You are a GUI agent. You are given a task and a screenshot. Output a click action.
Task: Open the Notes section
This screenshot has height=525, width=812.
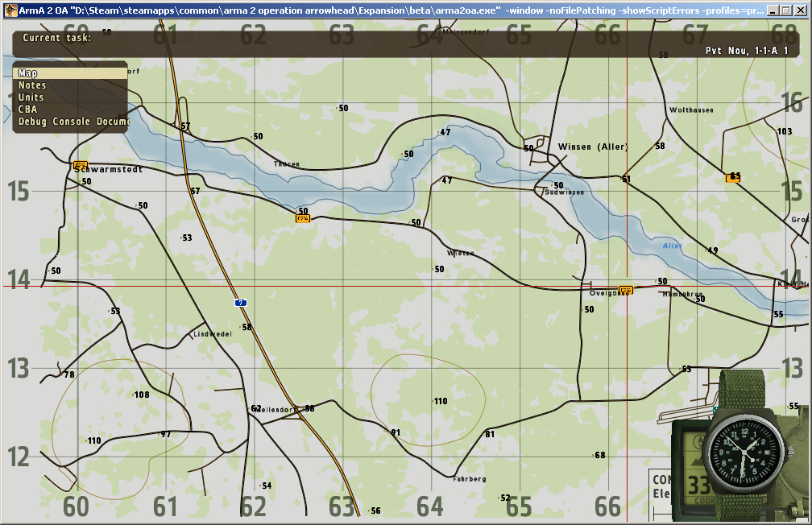click(x=70, y=85)
